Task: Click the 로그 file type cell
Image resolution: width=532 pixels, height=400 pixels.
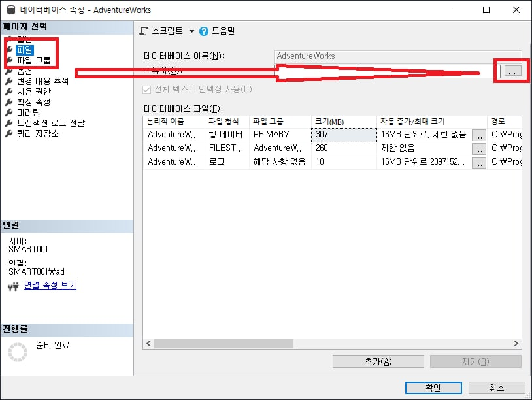Action: [227, 162]
